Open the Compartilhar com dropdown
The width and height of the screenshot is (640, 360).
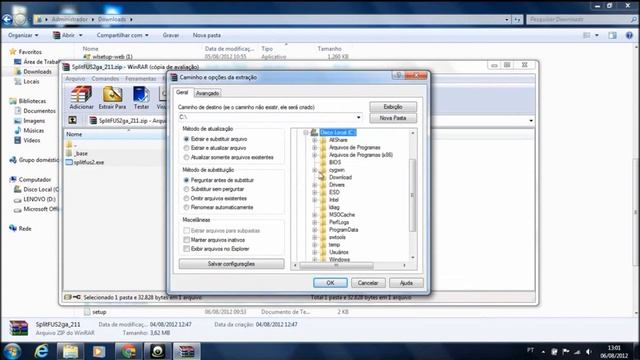pyautogui.click(x=122, y=36)
